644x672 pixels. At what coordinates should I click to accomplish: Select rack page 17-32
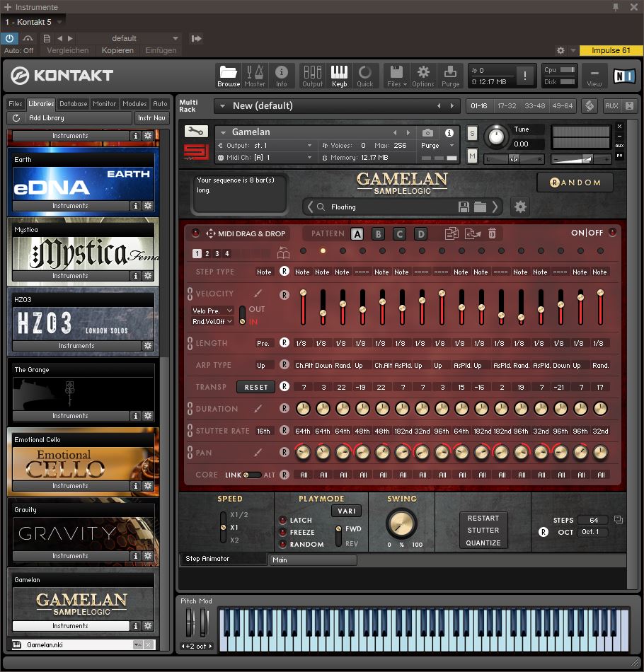[x=507, y=106]
